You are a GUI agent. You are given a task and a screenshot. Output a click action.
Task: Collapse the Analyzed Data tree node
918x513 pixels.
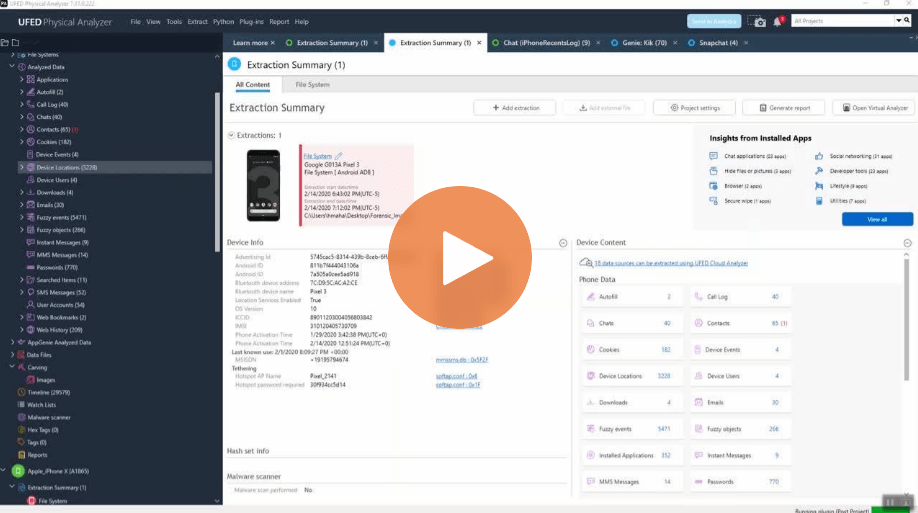(x=12, y=67)
